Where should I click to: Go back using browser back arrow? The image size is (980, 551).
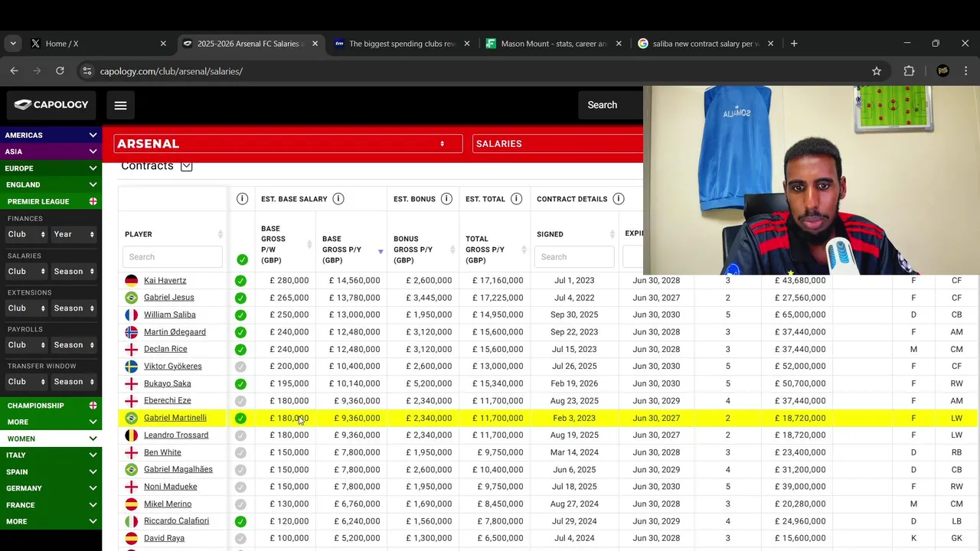pyautogui.click(x=15, y=71)
